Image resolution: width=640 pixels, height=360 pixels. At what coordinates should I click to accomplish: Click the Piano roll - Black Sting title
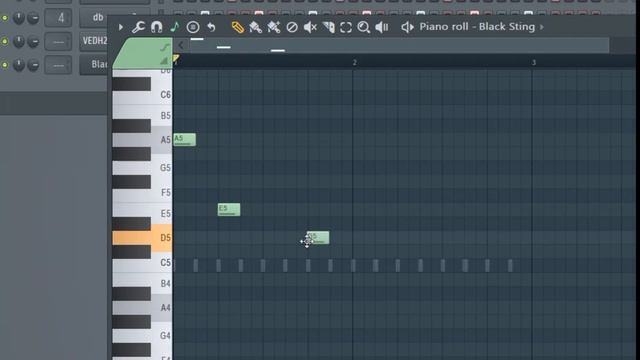477,27
